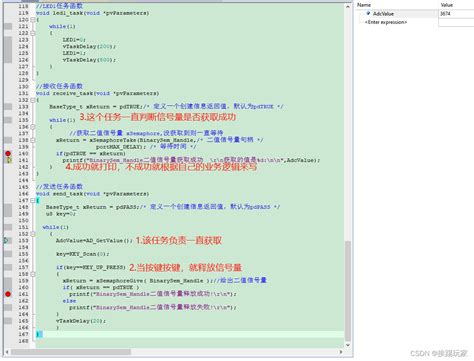Collapse the fold at line 136
Screen dimensions: 474x361
coord(33,127)
